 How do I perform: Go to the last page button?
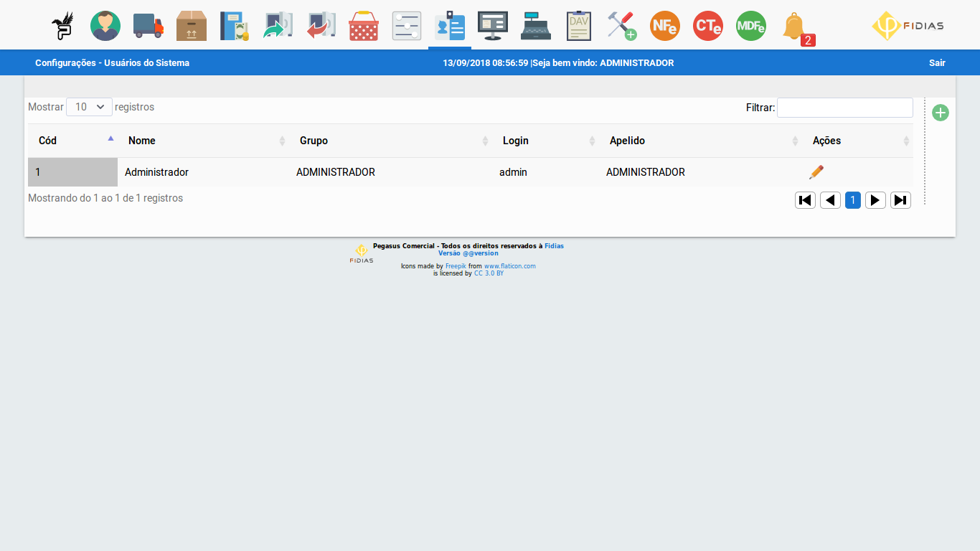click(x=900, y=200)
